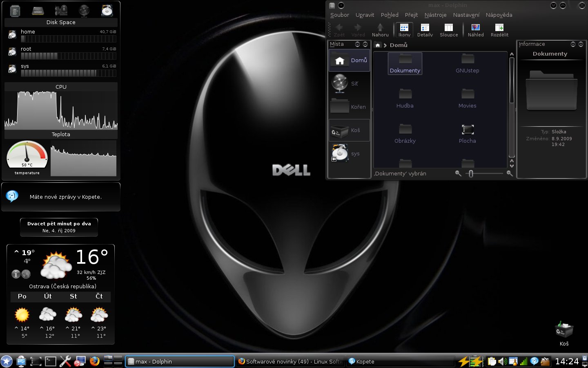Select the GNUstep folder
The width and height of the screenshot is (588, 368).
[x=468, y=63]
